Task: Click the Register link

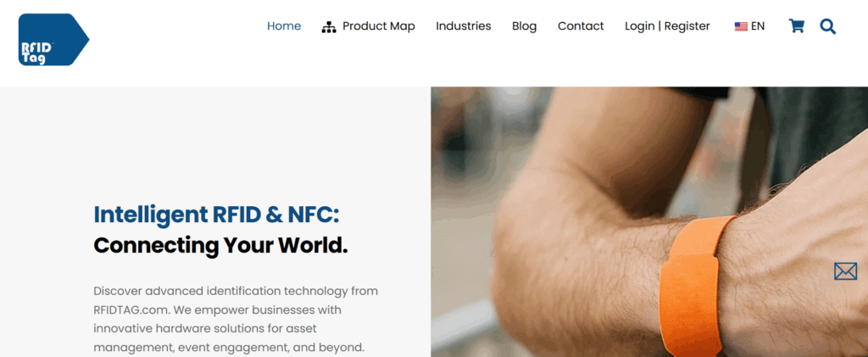Action: point(687,26)
